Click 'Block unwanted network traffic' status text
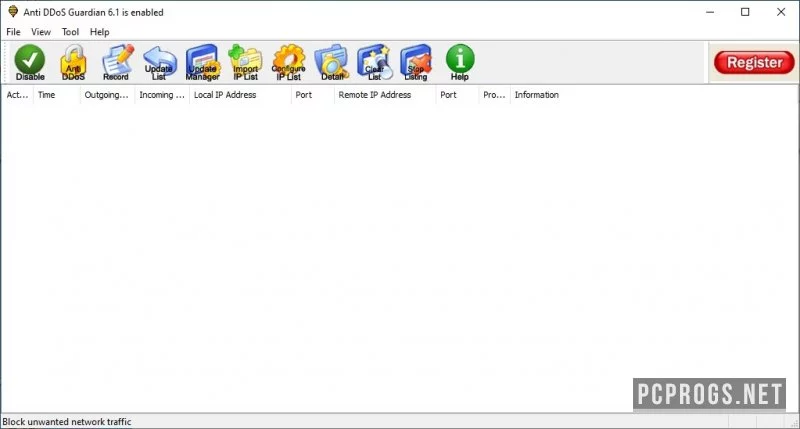The image size is (800, 429). (x=67, y=422)
